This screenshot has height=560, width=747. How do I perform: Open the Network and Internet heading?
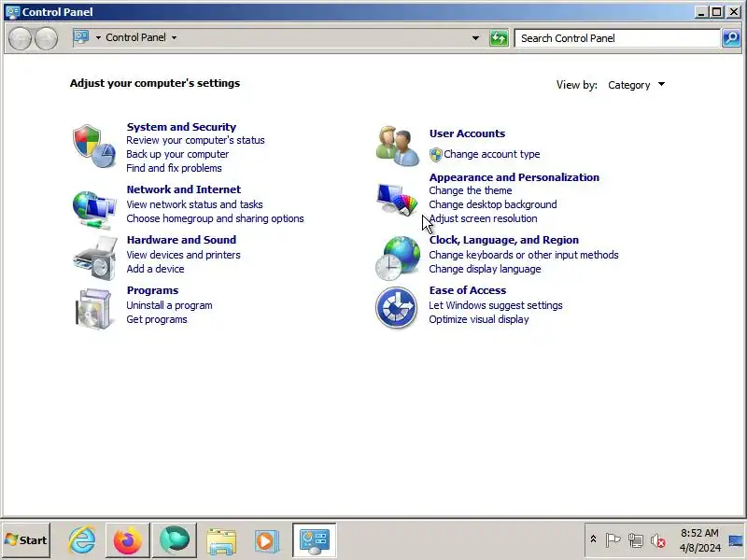point(184,189)
